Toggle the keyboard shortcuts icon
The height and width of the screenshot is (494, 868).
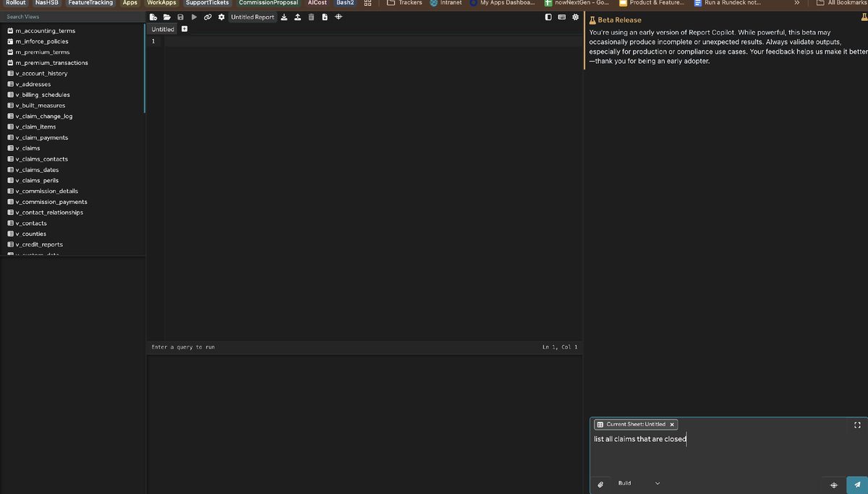point(562,17)
